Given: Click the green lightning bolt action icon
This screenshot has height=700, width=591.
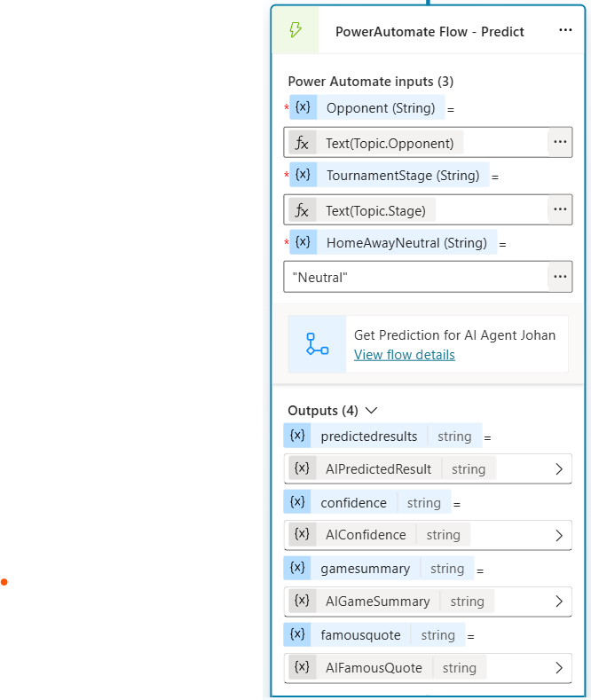Looking at the screenshot, I should tap(295, 30).
